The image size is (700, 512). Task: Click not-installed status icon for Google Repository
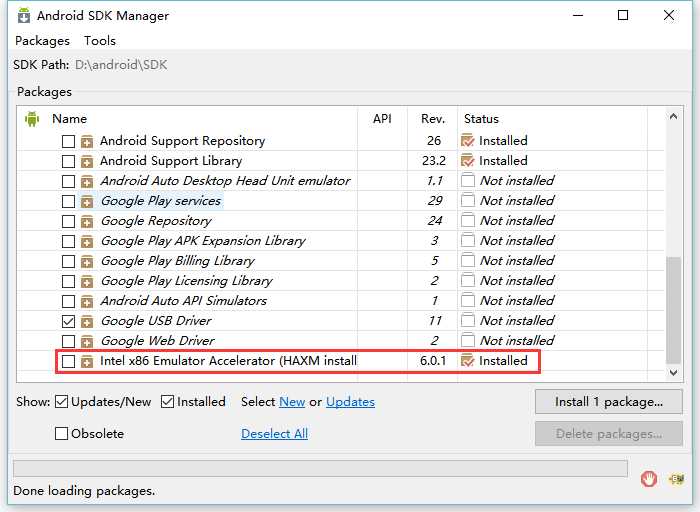pos(467,221)
